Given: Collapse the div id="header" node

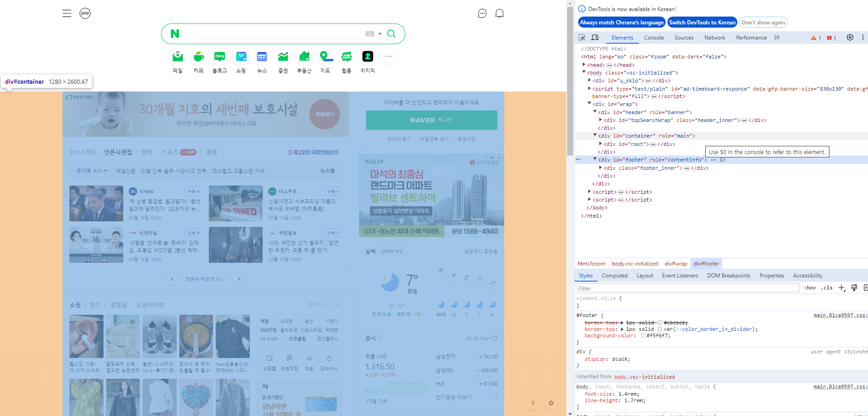Looking at the screenshot, I should pos(595,112).
